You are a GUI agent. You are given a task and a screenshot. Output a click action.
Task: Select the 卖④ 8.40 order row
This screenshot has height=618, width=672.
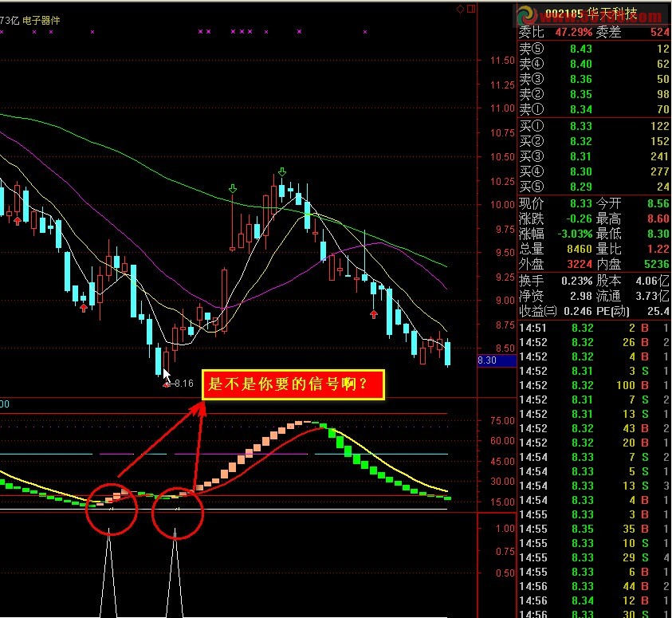(594, 64)
